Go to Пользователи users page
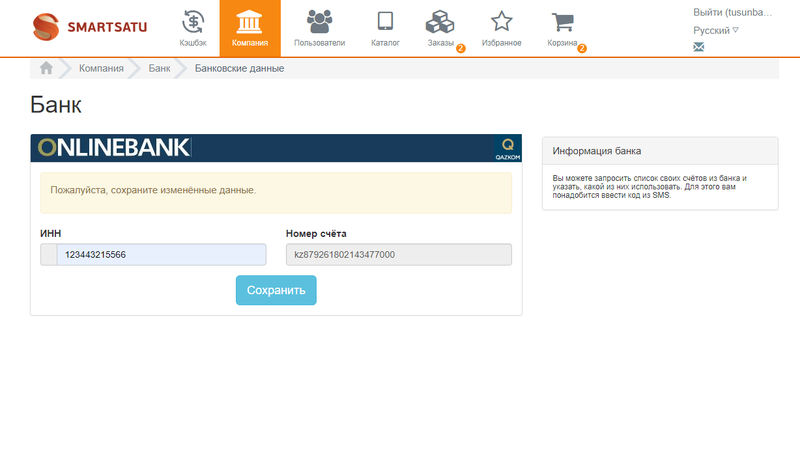Viewport: 800px width, 453px height. (319, 29)
